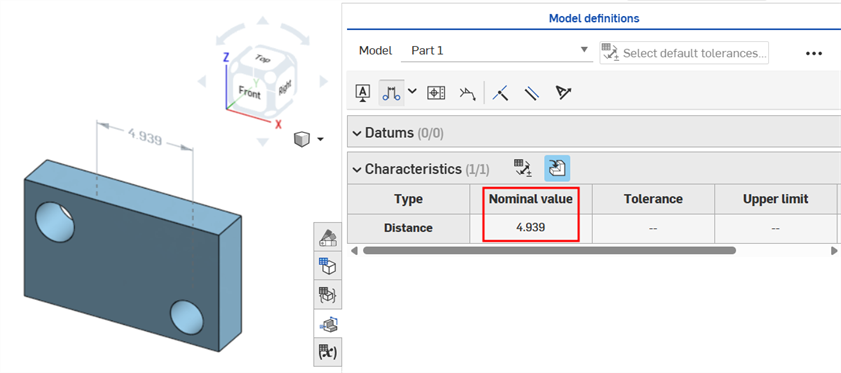Click the view cube's up arrow

pos(262,21)
